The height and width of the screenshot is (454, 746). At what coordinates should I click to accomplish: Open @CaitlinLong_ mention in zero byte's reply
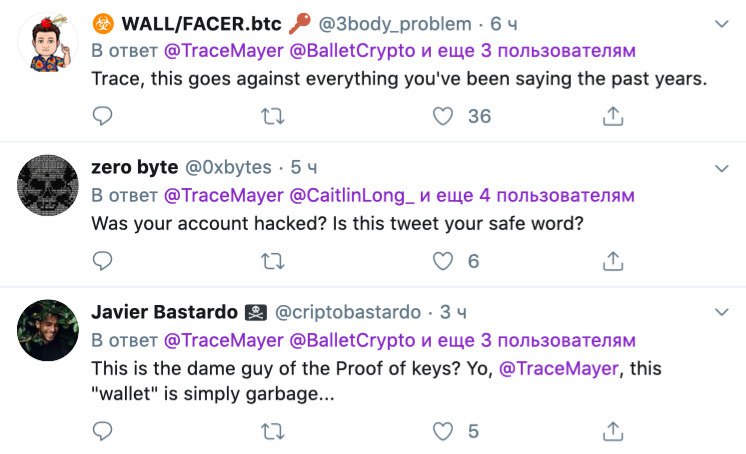(352, 196)
